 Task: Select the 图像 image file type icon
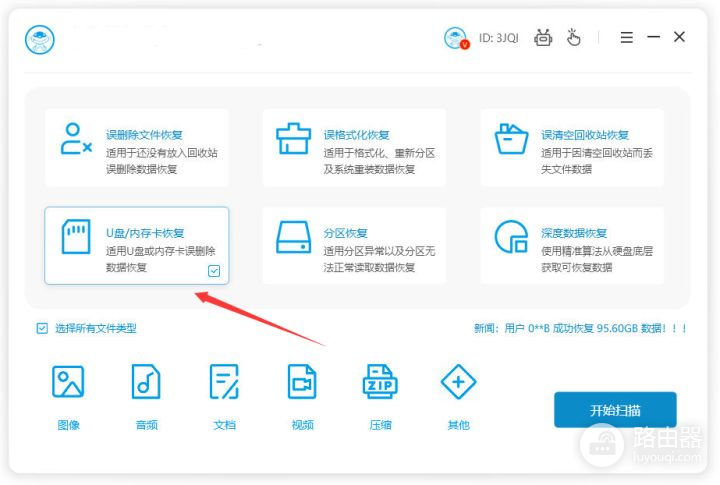[x=68, y=381]
